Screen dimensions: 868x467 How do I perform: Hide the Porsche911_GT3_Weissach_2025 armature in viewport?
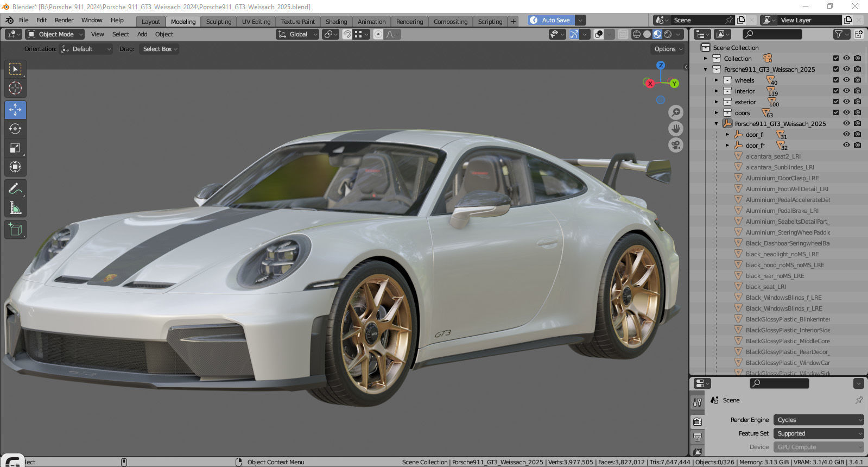(x=846, y=123)
